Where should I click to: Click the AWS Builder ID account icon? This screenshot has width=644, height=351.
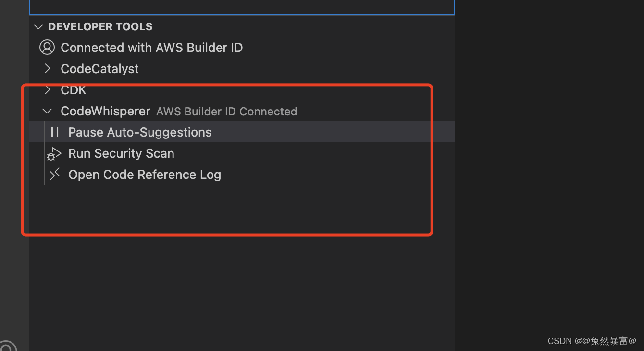(x=47, y=48)
